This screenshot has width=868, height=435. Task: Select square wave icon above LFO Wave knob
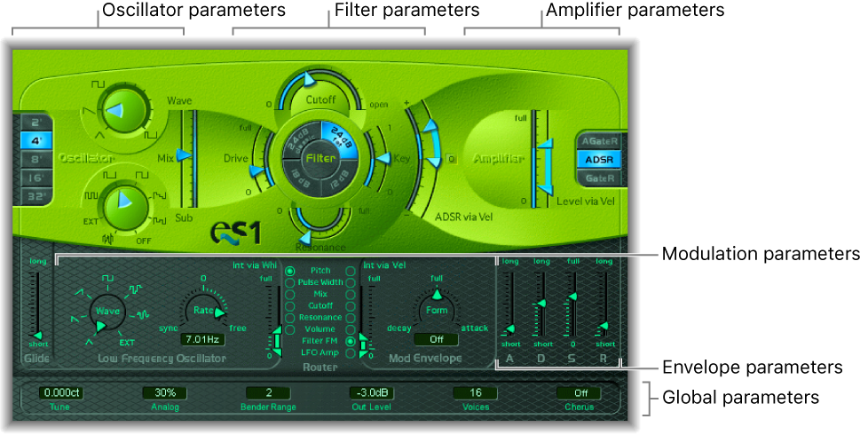click(x=107, y=277)
